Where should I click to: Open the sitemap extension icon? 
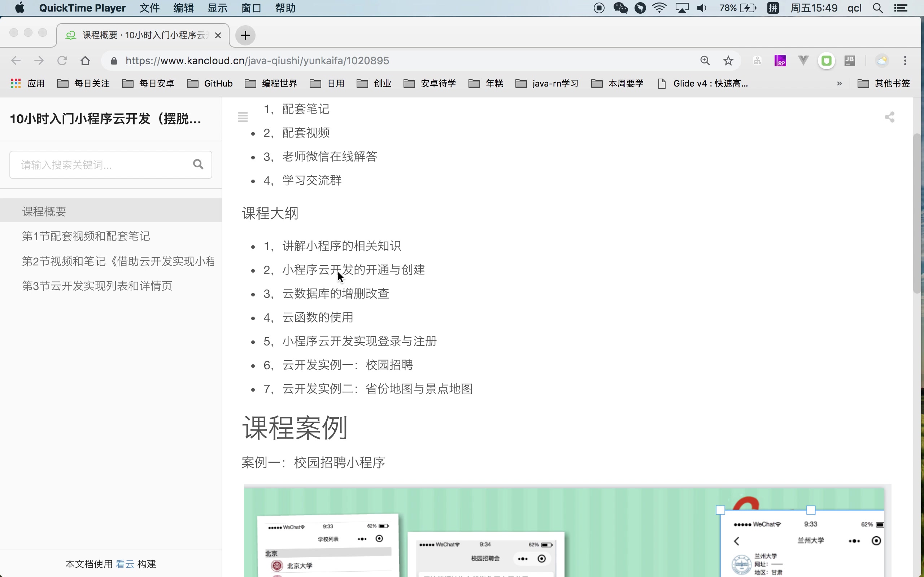tap(757, 60)
